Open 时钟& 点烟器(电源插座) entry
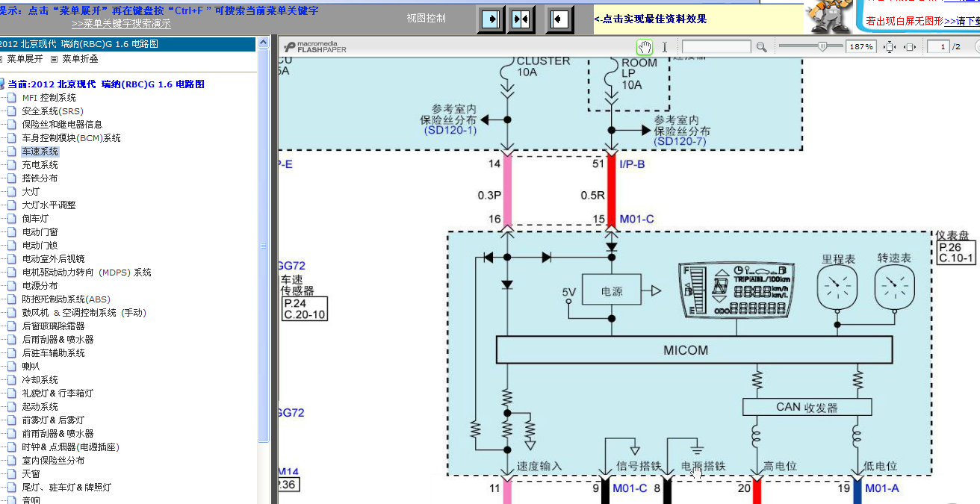 (x=70, y=447)
